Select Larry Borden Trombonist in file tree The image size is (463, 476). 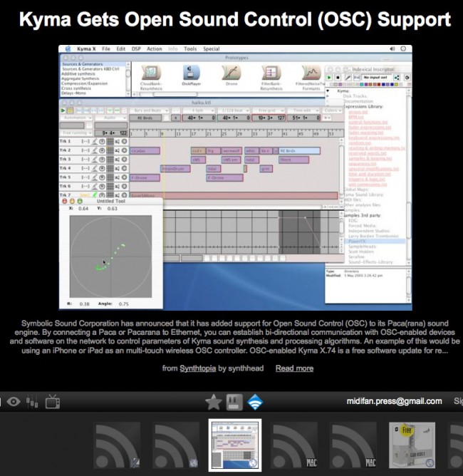pos(373,236)
